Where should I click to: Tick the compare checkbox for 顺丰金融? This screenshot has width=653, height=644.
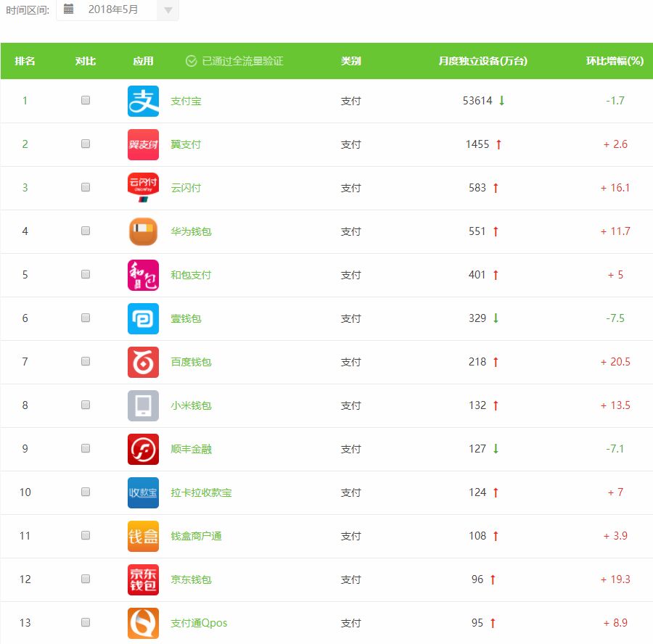86,448
